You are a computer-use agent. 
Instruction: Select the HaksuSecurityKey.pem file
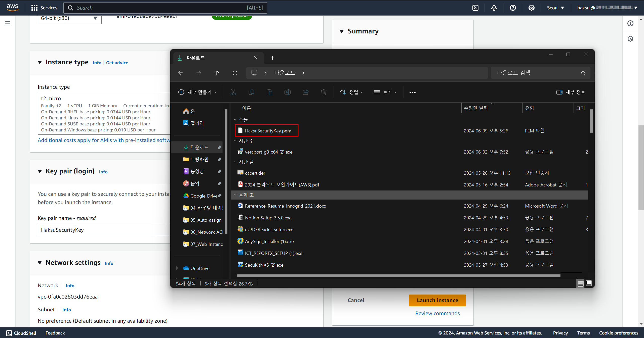[268, 131]
